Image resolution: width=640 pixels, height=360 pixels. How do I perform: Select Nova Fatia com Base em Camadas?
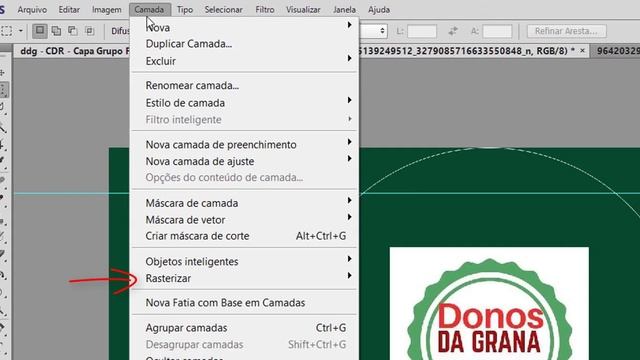(x=244, y=302)
